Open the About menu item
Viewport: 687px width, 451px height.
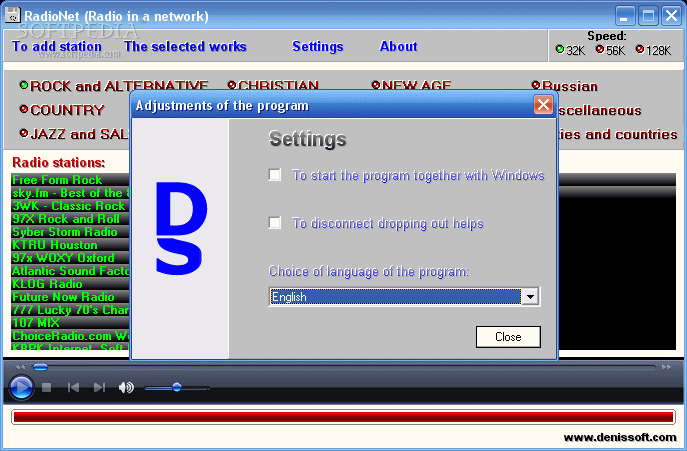[398, 46]
